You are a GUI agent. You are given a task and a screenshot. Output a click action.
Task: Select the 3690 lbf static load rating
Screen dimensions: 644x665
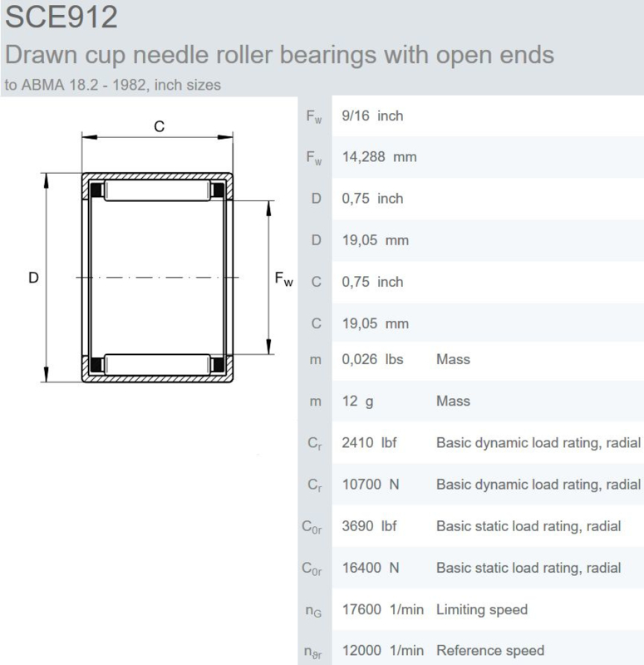(369, 526)
